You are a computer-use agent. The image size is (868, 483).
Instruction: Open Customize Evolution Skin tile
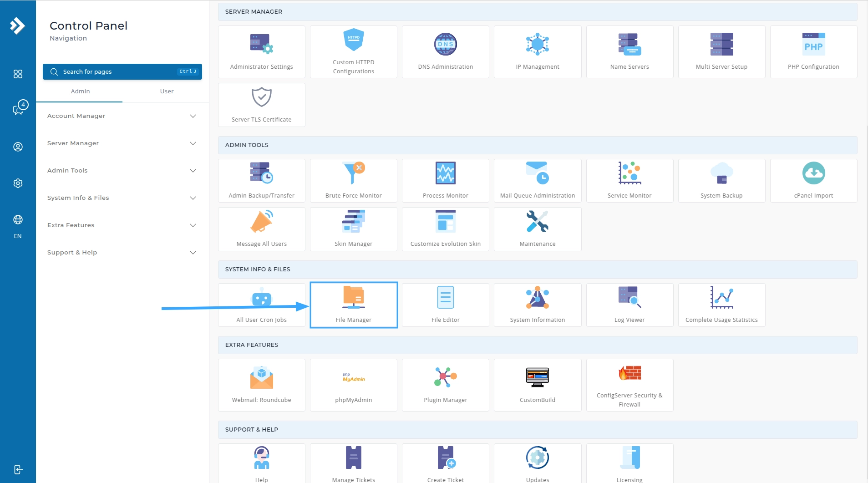[446, 229]
